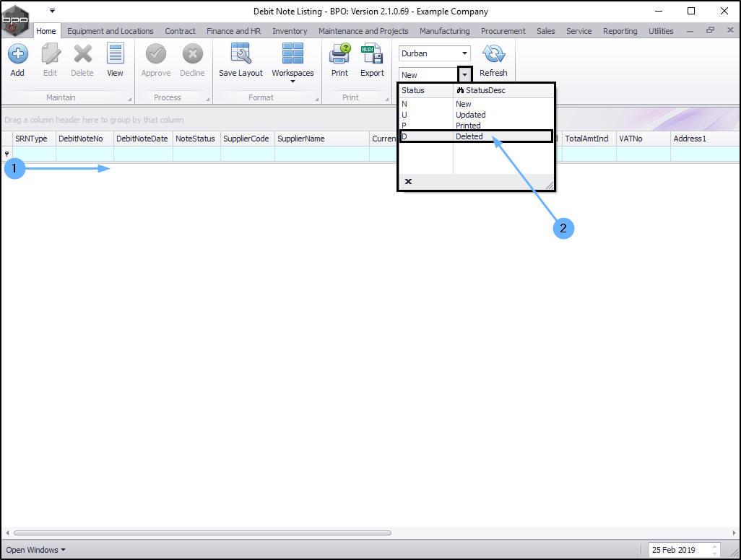741x560 pixels.
Task: Open the View document icon
Action: (x=115, y=53)
